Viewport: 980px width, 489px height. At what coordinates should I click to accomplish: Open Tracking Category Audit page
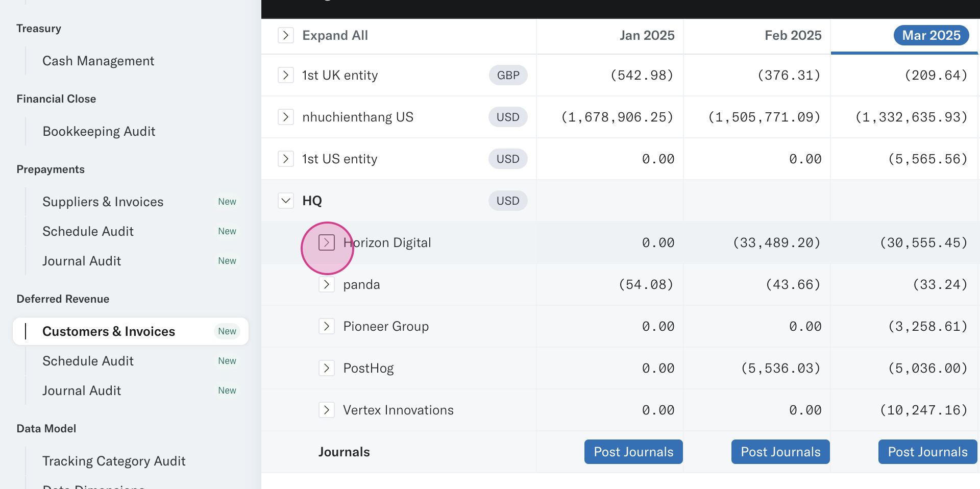[114, 461]
